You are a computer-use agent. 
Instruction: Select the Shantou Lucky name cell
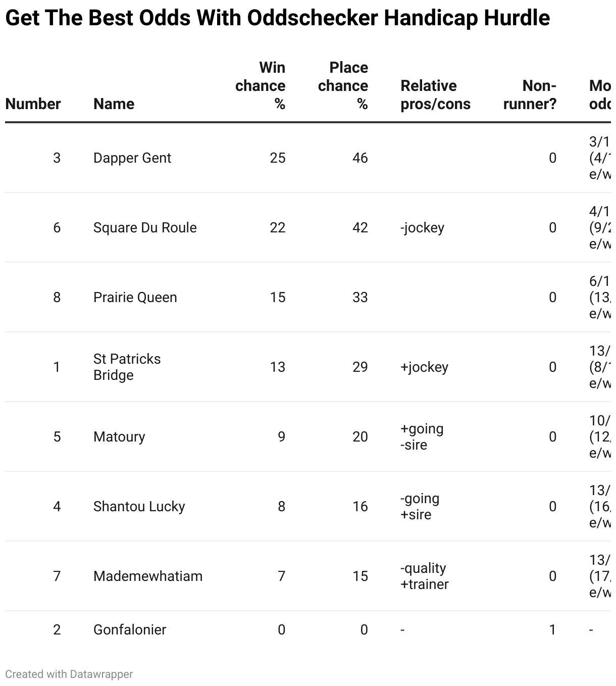(139, 507)
